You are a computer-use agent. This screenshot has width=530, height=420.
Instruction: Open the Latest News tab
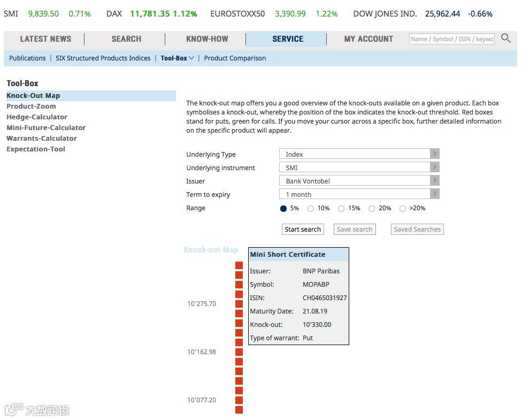(45, 39)
